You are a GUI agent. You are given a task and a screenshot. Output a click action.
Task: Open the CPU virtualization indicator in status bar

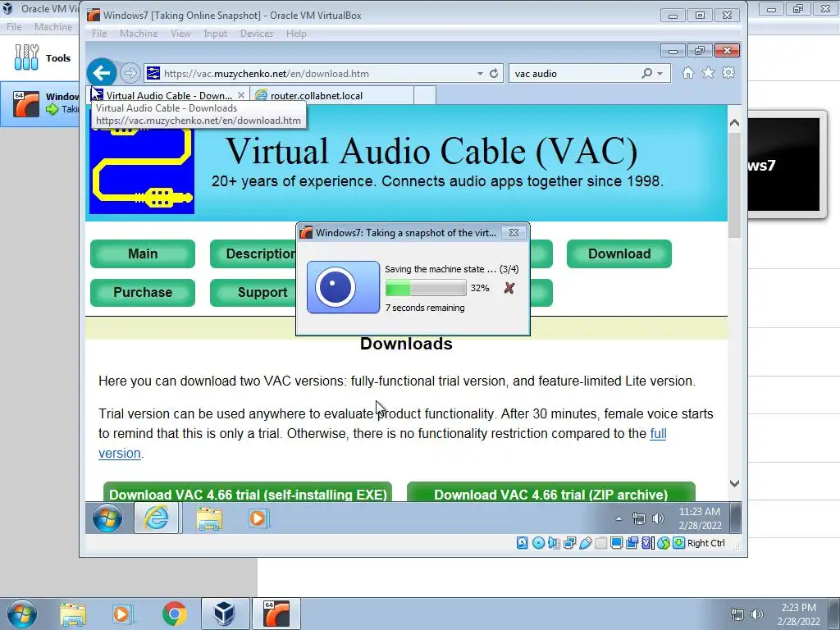pyautogui.click(x=648, y=543)
